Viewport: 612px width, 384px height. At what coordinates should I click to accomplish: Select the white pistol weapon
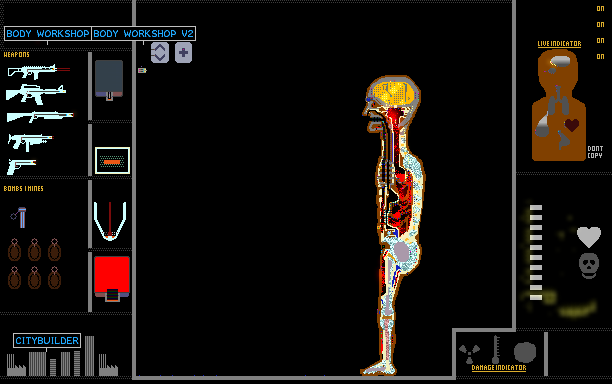[x=21, y=166]
